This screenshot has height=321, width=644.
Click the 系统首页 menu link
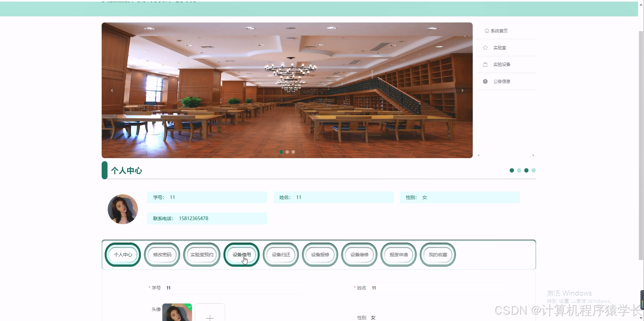tap(499, 31)
